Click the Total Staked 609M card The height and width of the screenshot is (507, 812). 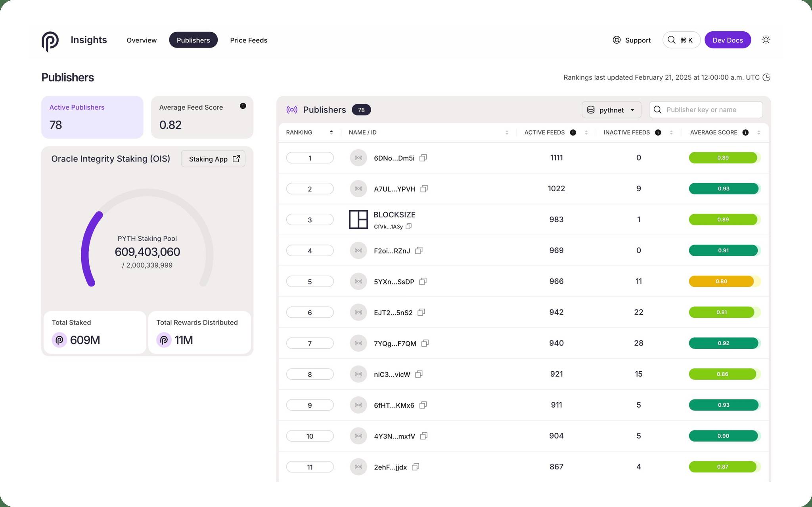click(95, 332)
